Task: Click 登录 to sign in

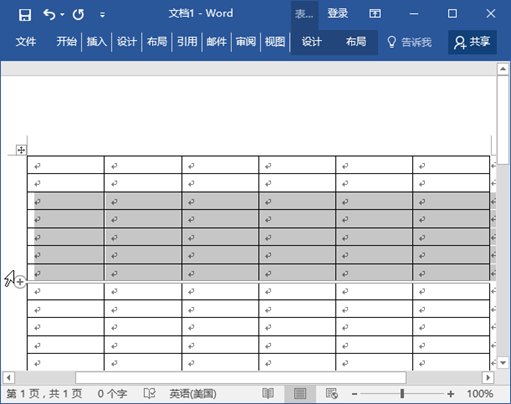Action: click(x=337, y=13)
